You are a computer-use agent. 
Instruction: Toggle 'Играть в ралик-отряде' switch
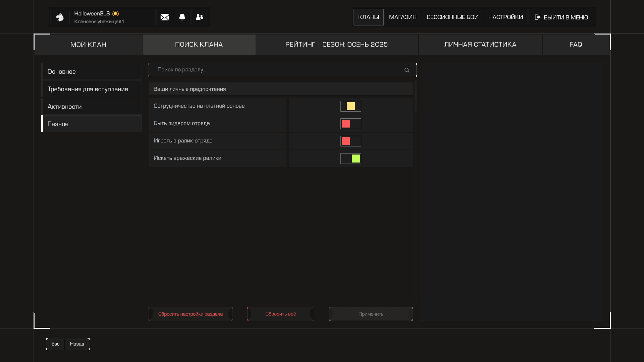point(351,141)
